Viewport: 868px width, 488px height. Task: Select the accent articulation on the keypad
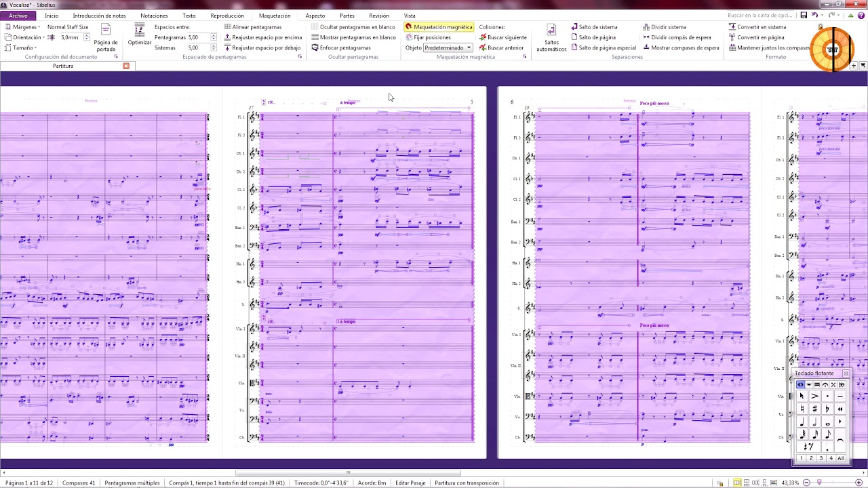815,396
